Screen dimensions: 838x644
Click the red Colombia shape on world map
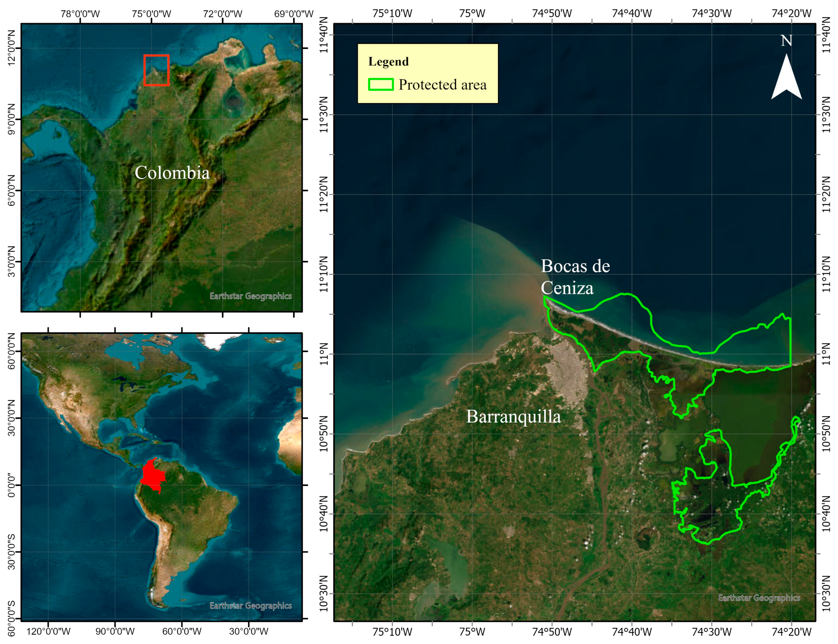point(152,475)
